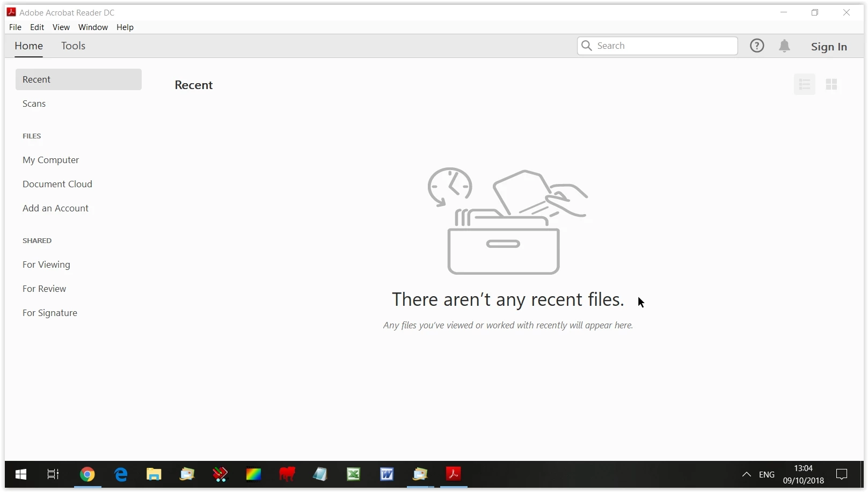The width and height of the screenshot is (868, 492).
Task: Open the Action Center notification icon
Action: pyautogui.click(x=842, y=474)
